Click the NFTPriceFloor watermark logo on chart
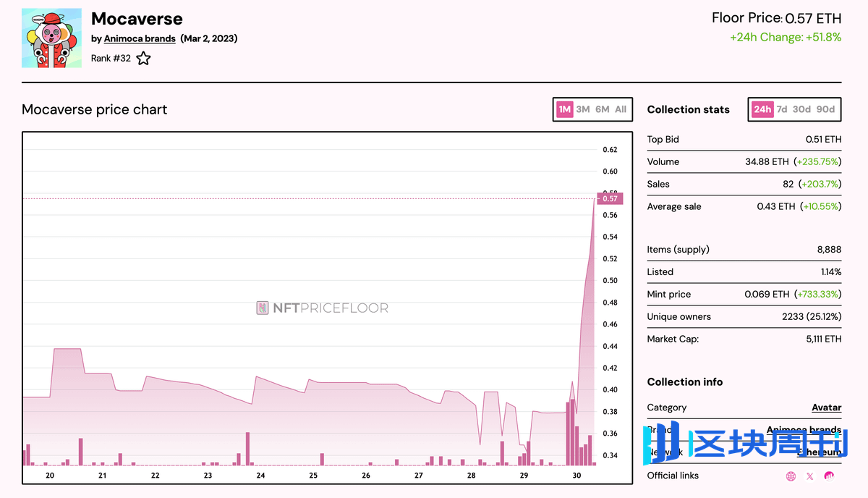The height and width of the screenshot is (498, 868). point(323,308)
